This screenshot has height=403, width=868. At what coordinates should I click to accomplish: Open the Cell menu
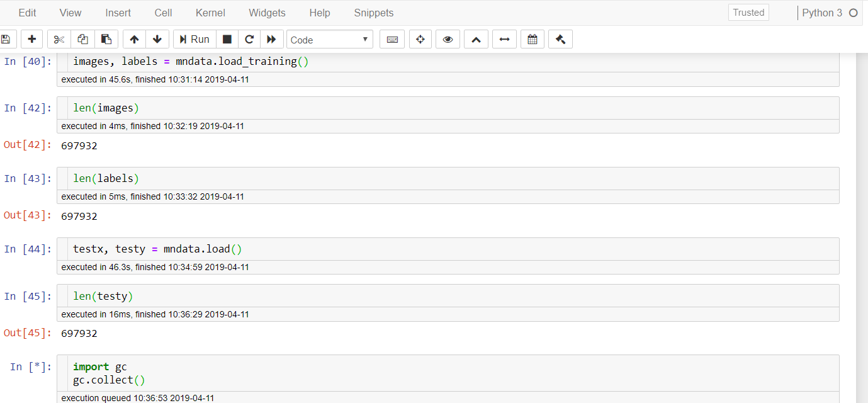coord(163,13)
